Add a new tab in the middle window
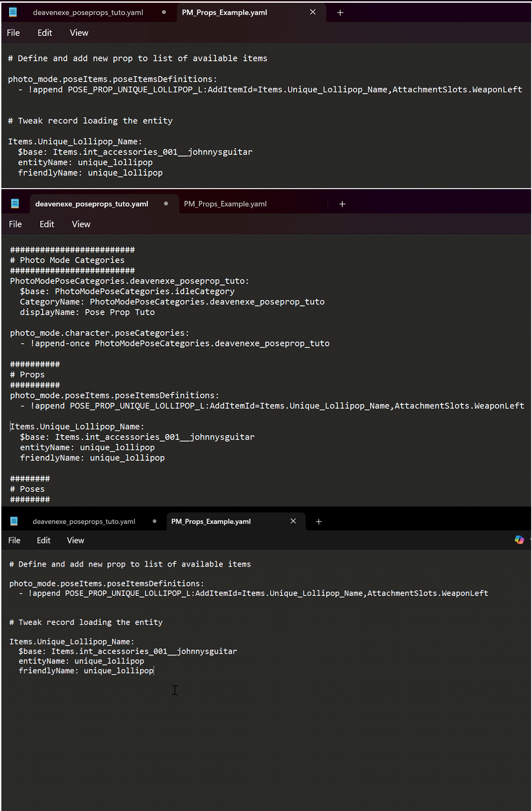 (342, 204)
